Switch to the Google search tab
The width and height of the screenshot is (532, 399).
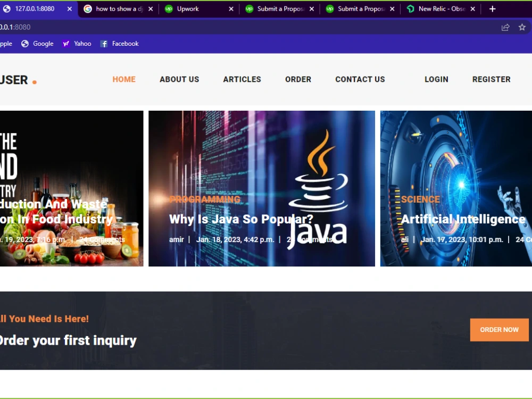pos(118,9)
